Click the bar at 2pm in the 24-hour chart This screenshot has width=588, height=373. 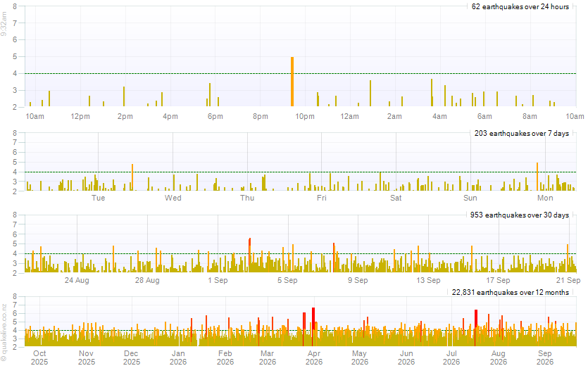coord(124,96)
